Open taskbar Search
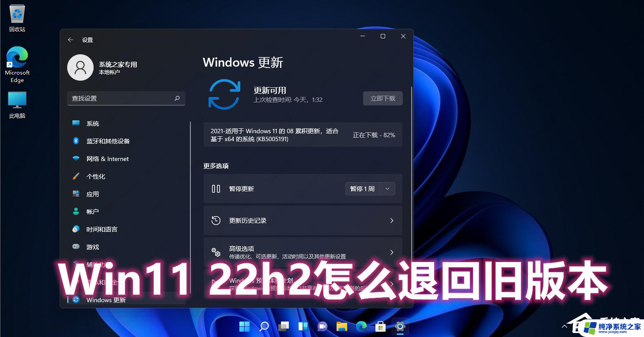Screen dimensions: 644x337 [264, 326]
